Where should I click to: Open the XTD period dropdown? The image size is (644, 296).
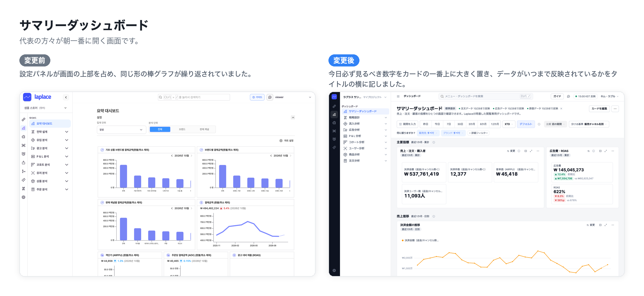click(x=509, y=124)
